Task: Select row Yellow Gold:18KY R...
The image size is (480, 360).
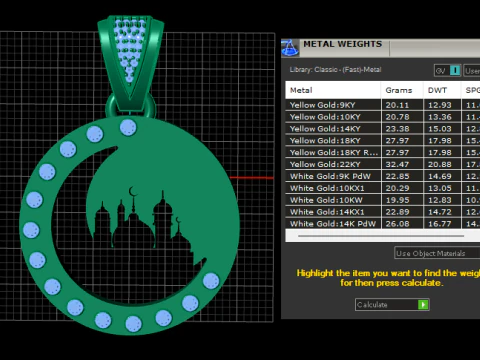Action: tap(383, 152)
